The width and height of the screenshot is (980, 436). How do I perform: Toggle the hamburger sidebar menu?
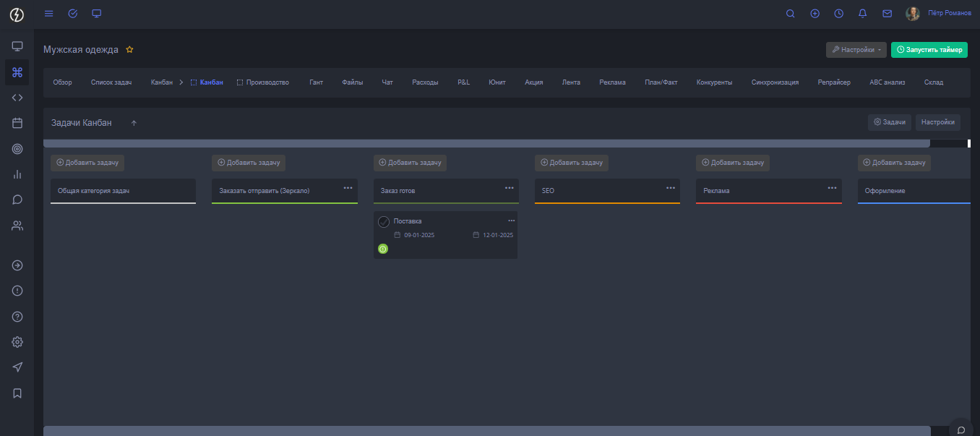(x=49, y=14)
